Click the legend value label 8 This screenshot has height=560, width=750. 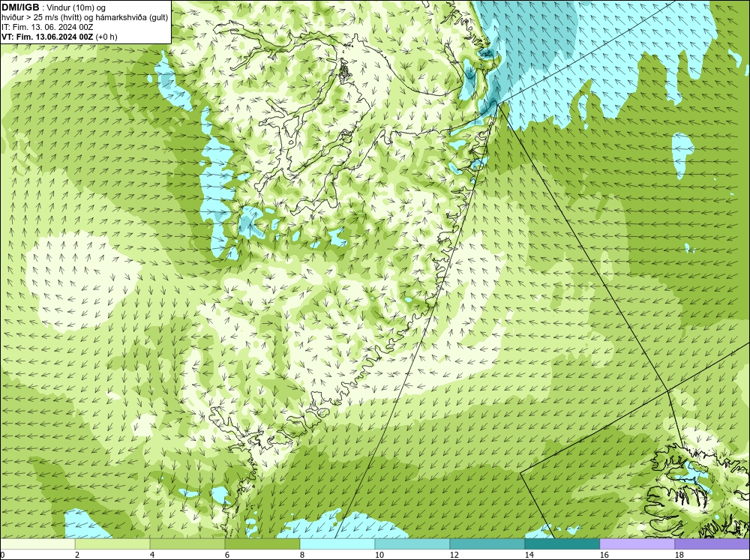tap(302, 555)
